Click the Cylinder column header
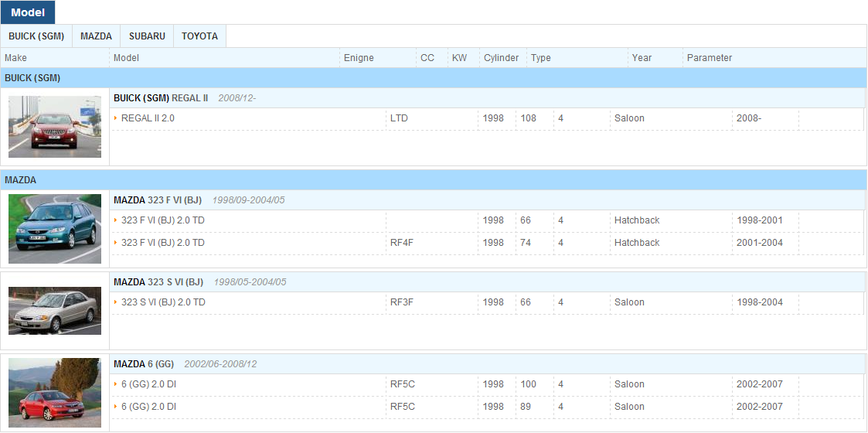Viewport: 868px width, 433px height. click(502, 57)
